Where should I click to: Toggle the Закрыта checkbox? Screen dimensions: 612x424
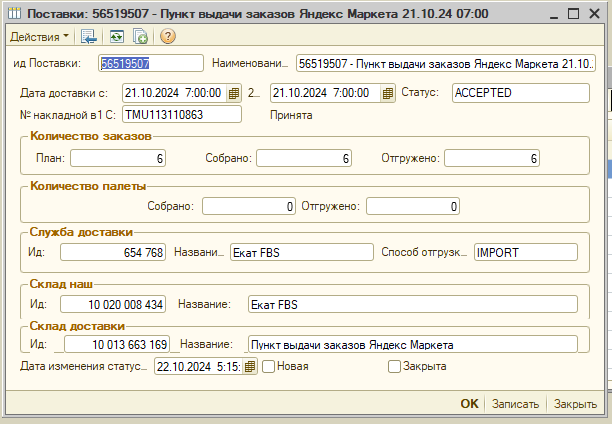click(395, 367)
